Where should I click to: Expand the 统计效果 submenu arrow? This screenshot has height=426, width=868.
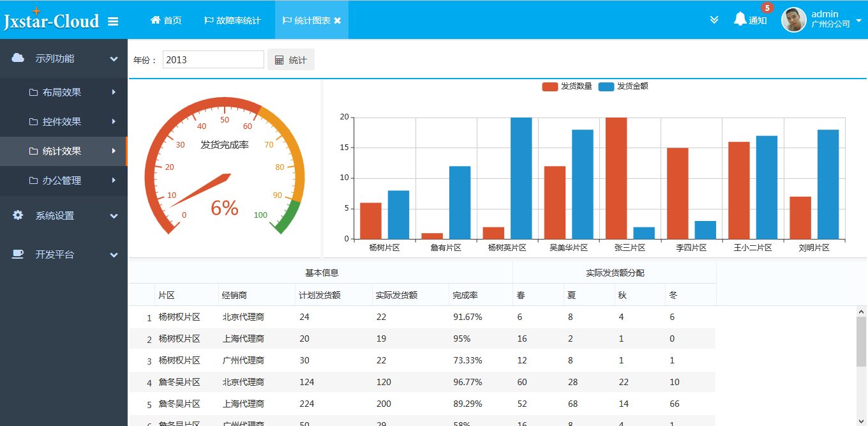(x=114, y=151)
